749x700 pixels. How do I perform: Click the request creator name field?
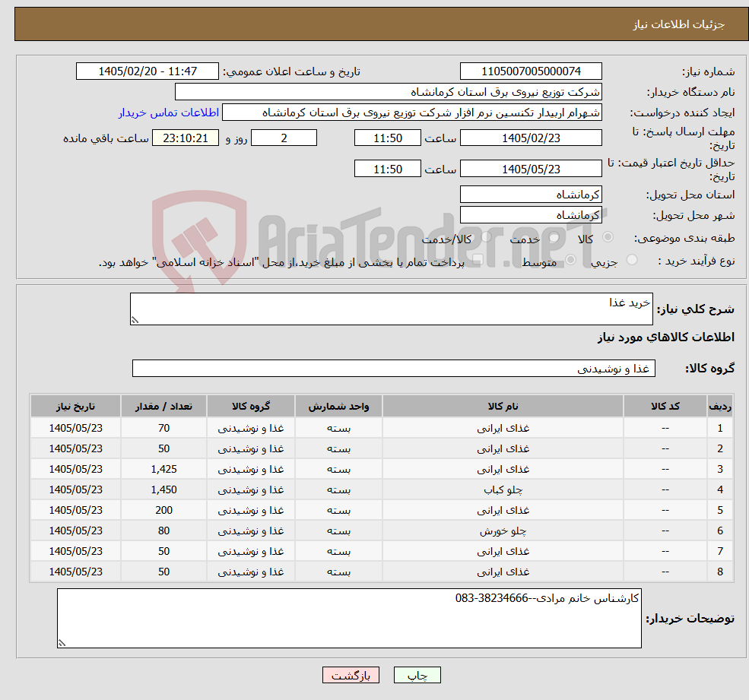pos(411,112)
